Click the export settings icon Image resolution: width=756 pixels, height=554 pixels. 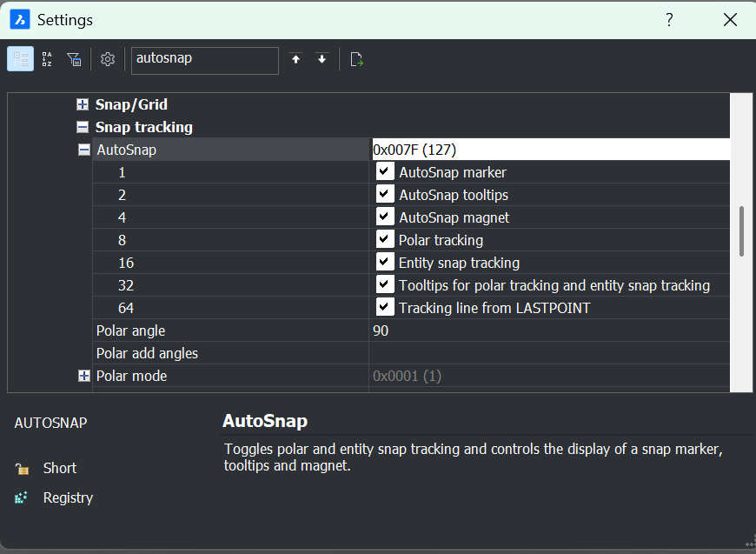point(355,59)
